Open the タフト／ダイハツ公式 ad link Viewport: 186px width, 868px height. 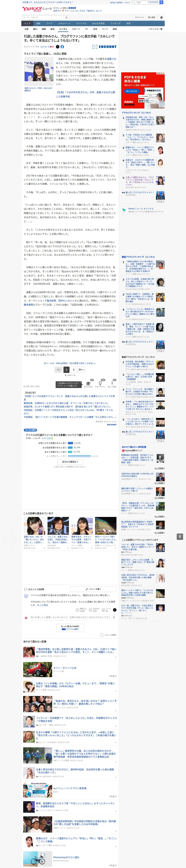[65, 668]
